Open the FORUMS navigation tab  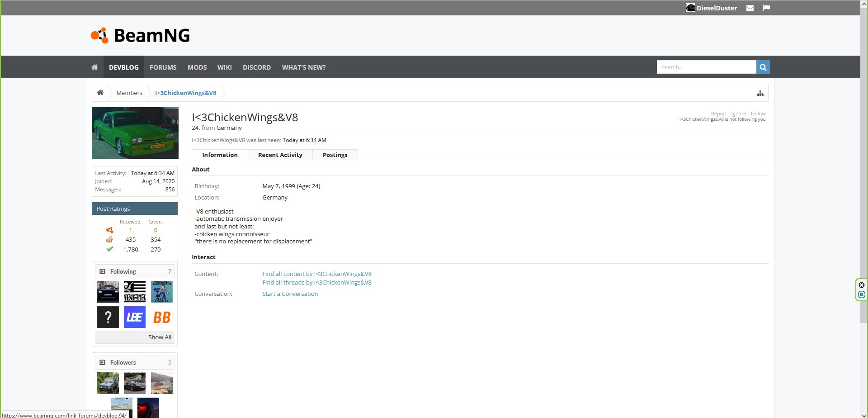[163, 67]
